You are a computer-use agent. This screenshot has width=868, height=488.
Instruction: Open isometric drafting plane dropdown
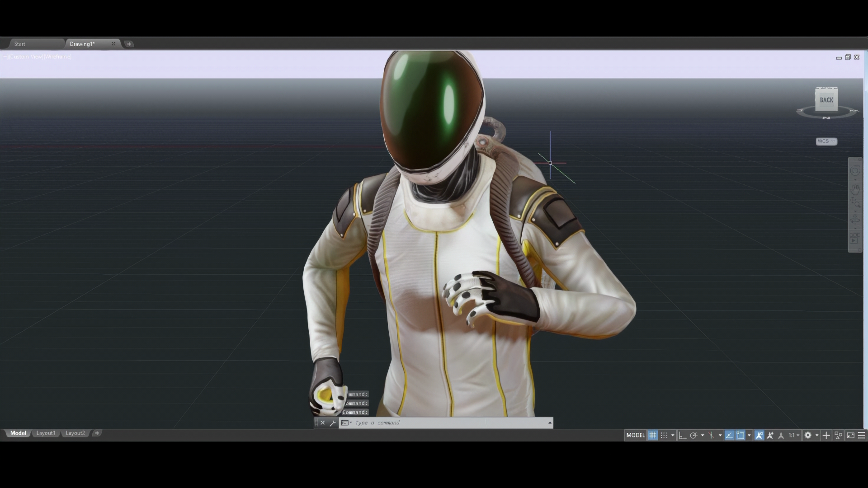point(720,436)
